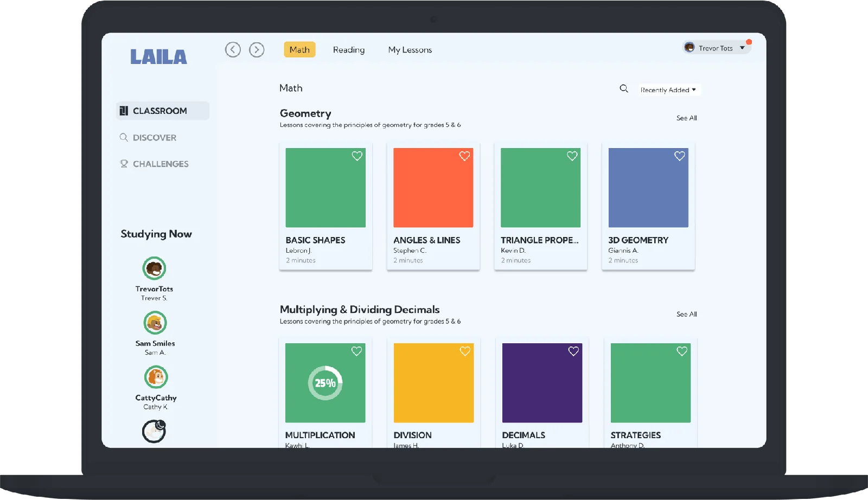Select Classroom in the sidebar
The image size is (868, 500).
[x=163, y=111]
